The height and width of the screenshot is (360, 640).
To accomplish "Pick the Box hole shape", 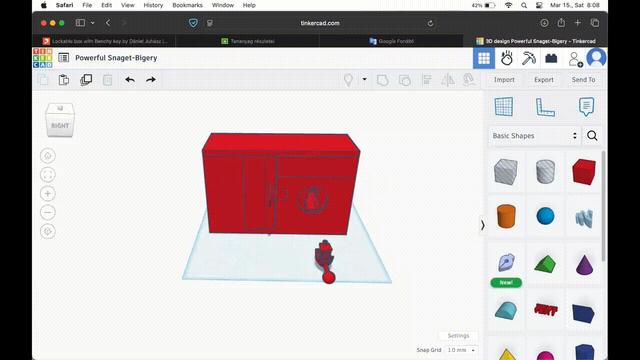I will 506,172.
